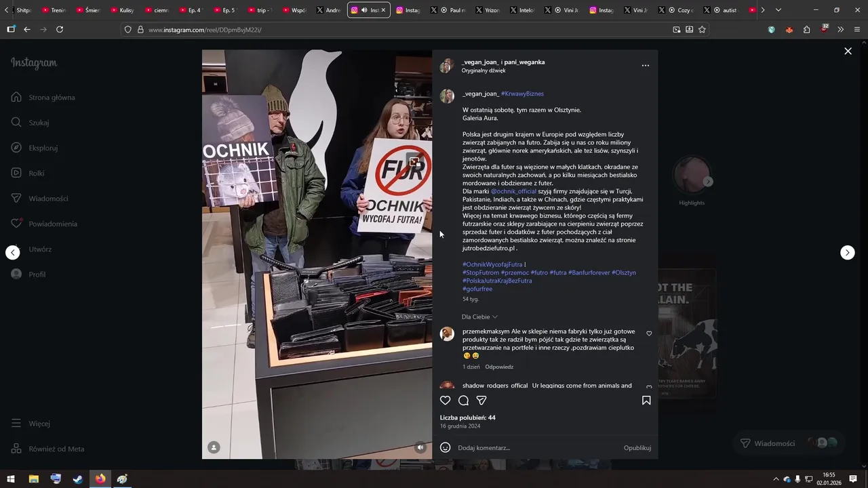Show tagged people button on reel
The width and height of the screenshot is (868, 488).
[214, 447]
